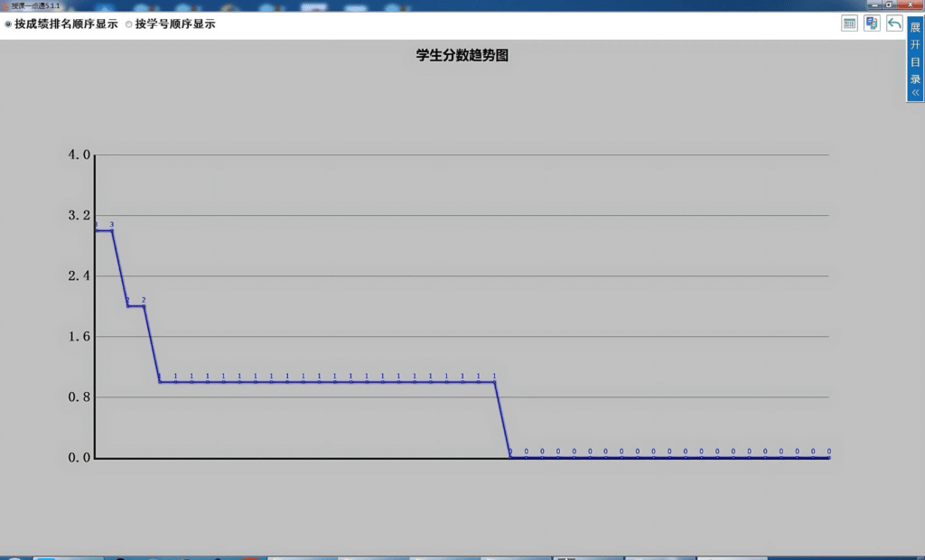Viewport: 925px width, 560px height.
Task: Click the app icon in title bar
Action: (x=5, y=5)
